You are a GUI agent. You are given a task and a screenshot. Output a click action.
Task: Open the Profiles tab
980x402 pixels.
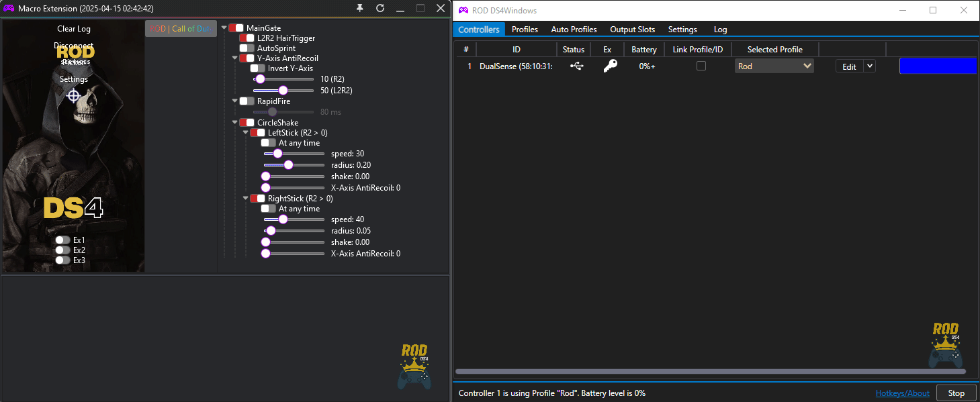[x=525, y=30]
